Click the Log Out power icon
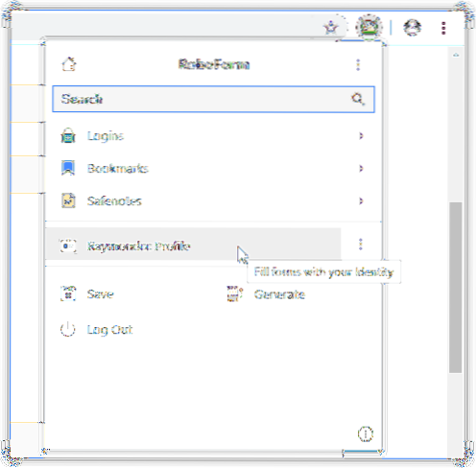 [68, 329]
